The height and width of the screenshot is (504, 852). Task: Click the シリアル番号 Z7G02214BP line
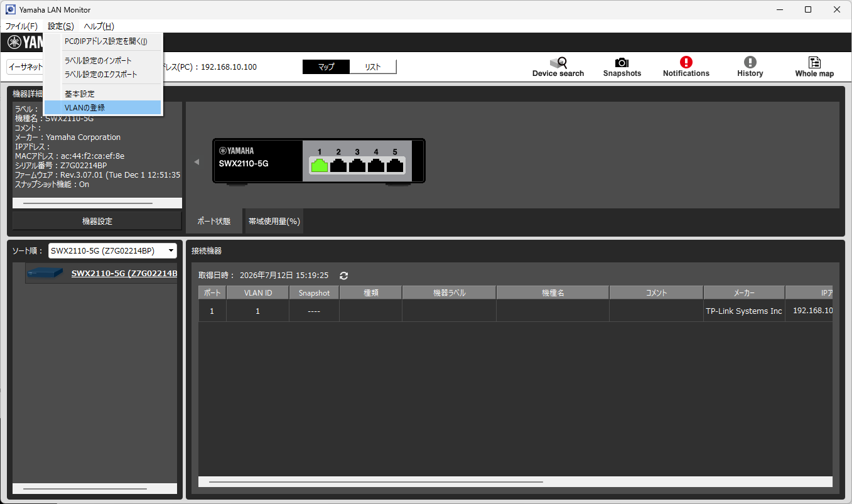click(61, 166)
